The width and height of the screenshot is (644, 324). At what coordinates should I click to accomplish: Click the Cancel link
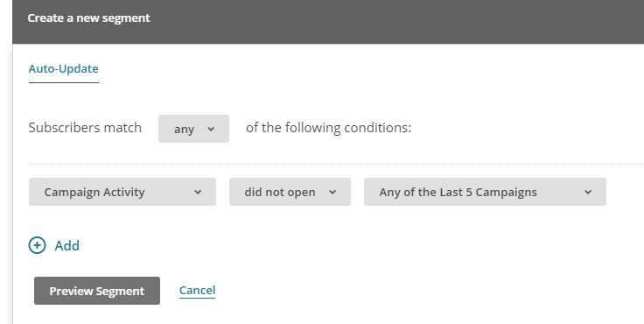(197, 290)
